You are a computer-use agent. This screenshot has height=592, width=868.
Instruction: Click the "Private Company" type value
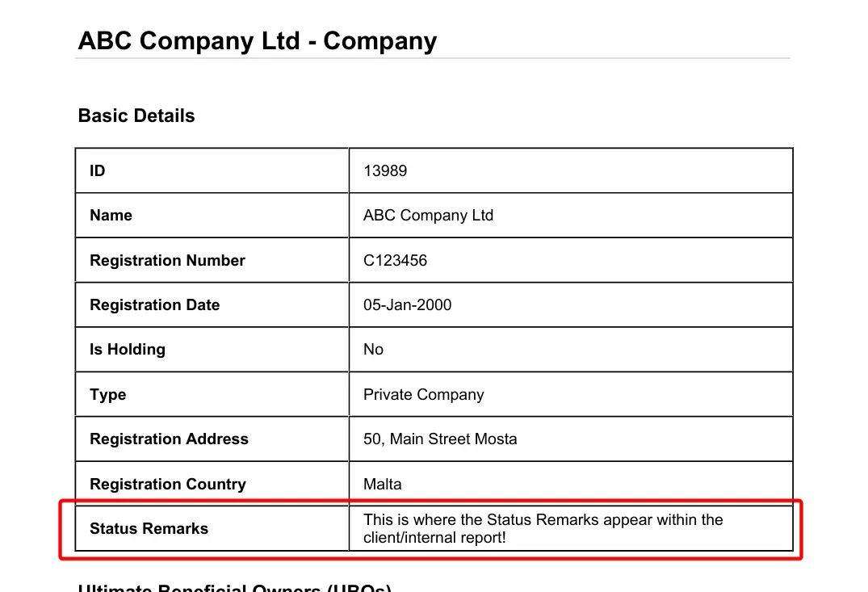pos(423,395)
